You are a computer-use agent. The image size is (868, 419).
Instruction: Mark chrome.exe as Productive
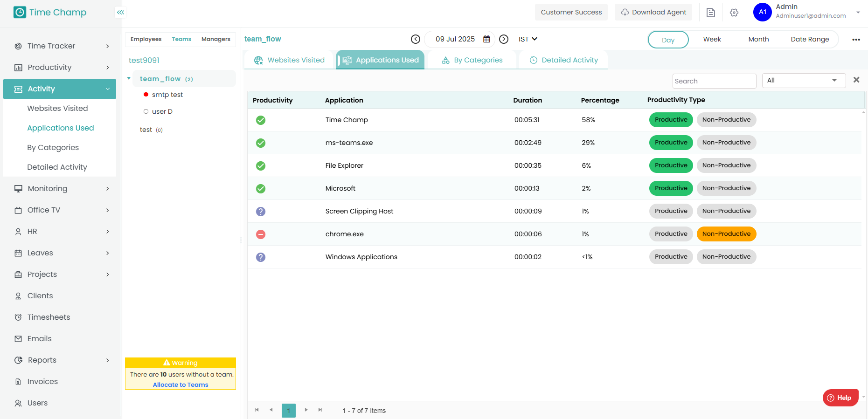tap(671, 234)
